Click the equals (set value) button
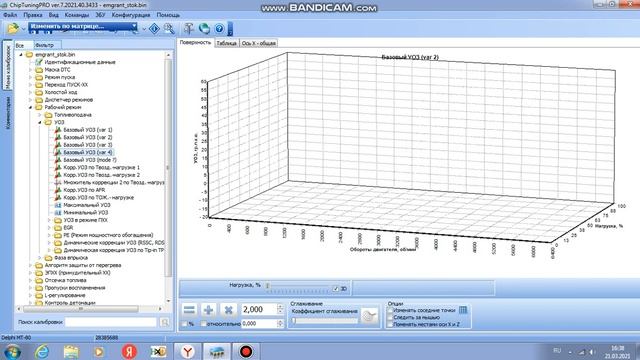 (x=189, y=310)
